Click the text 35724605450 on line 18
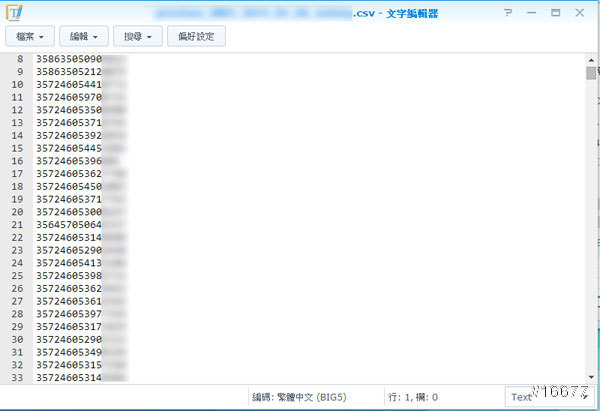 click(x=69, y=186)
